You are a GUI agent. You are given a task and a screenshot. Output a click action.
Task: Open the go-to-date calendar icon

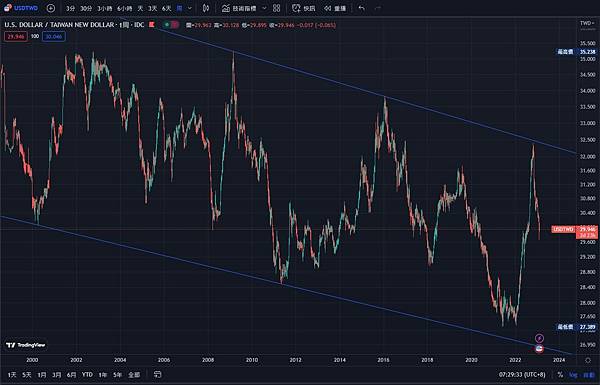[x=157, y=374]
